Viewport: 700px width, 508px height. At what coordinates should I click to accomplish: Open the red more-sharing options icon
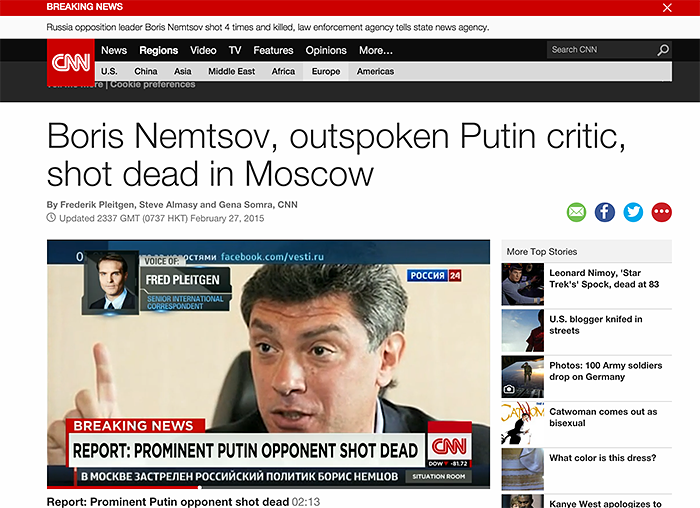pyautogui.click(x=661, y=212)
